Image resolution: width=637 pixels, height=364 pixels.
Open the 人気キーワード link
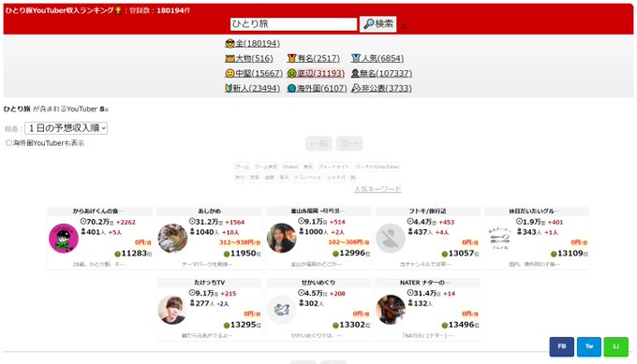[378, 189]
